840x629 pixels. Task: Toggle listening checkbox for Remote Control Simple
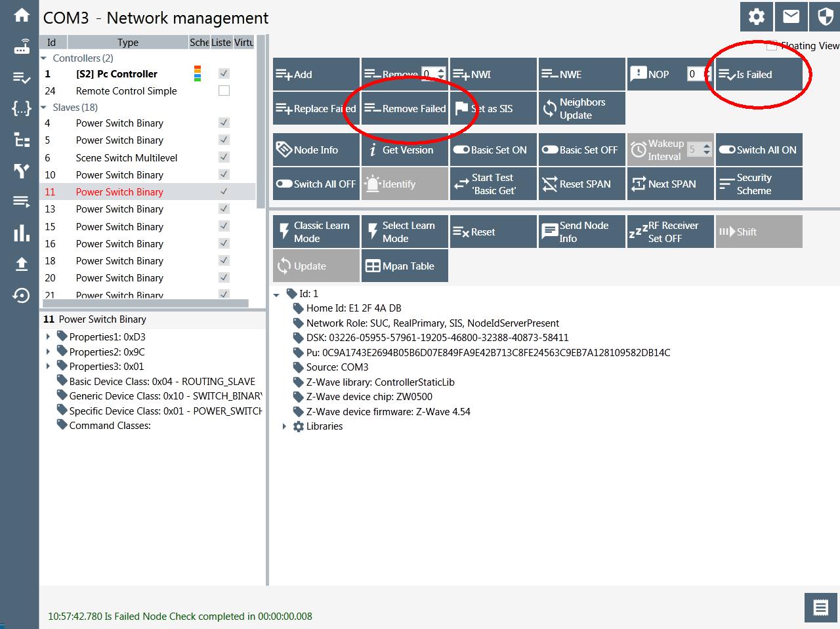point(224,91)
